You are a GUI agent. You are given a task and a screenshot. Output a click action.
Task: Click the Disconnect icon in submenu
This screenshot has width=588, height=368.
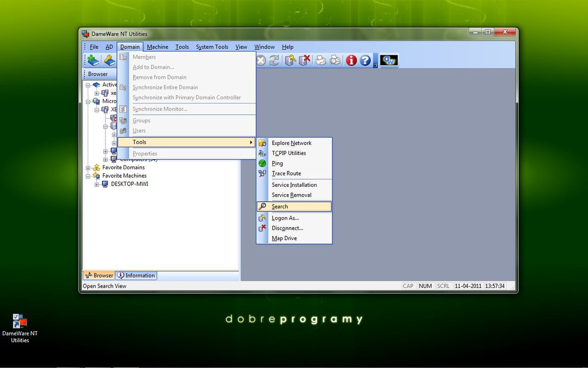click(262, 228)
